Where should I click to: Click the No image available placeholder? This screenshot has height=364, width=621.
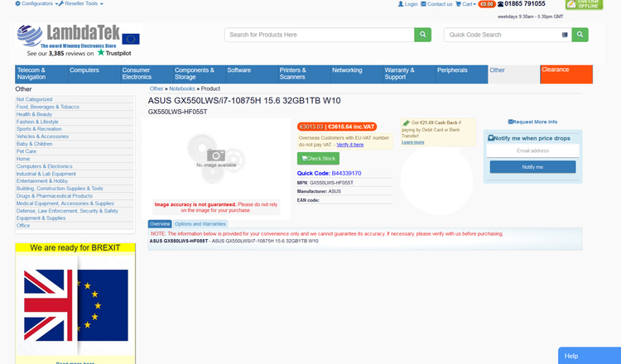(x=216, y=159)
